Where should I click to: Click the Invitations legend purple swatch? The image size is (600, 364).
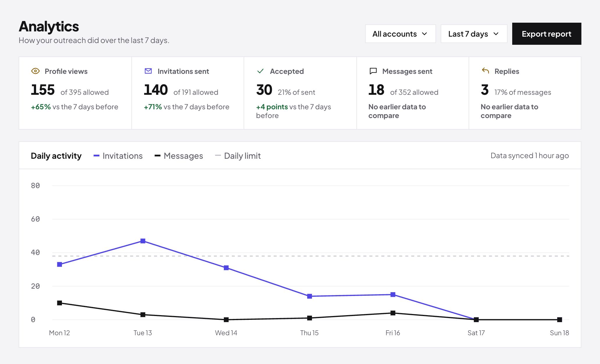97,156
